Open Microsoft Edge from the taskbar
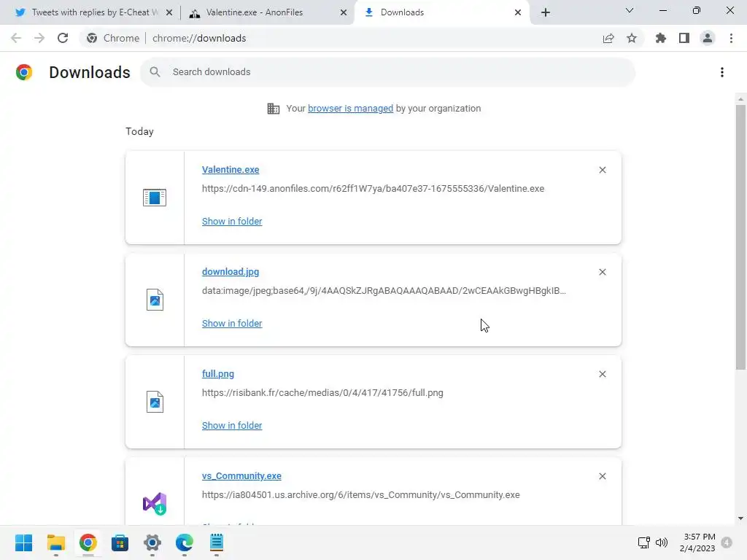Image resolution: width=747 pixels, height=560 pixels. coord(185,542)
